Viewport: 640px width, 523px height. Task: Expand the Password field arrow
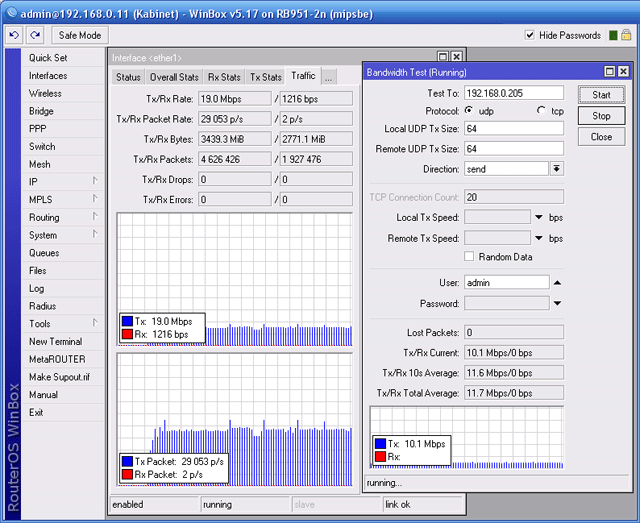coord(557,303)
